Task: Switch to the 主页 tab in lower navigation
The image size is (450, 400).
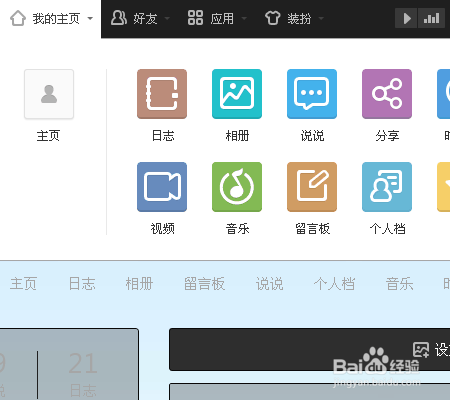Action: (23, 284)
